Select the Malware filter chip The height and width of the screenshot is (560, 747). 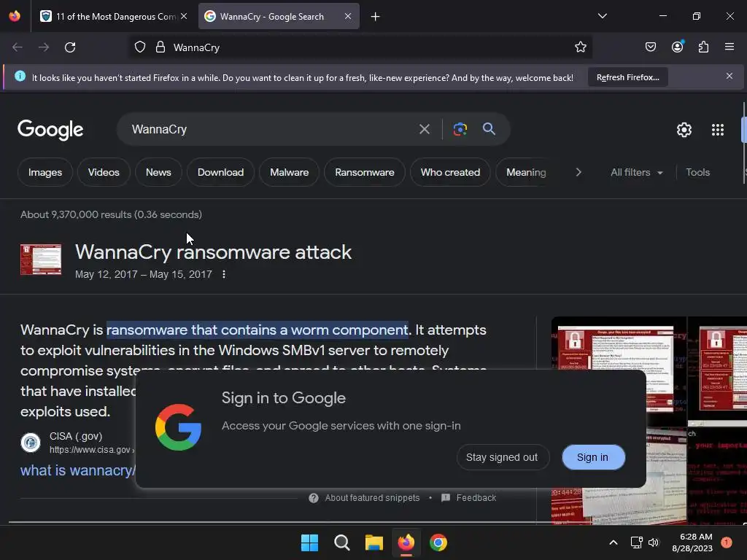point(289,172)
